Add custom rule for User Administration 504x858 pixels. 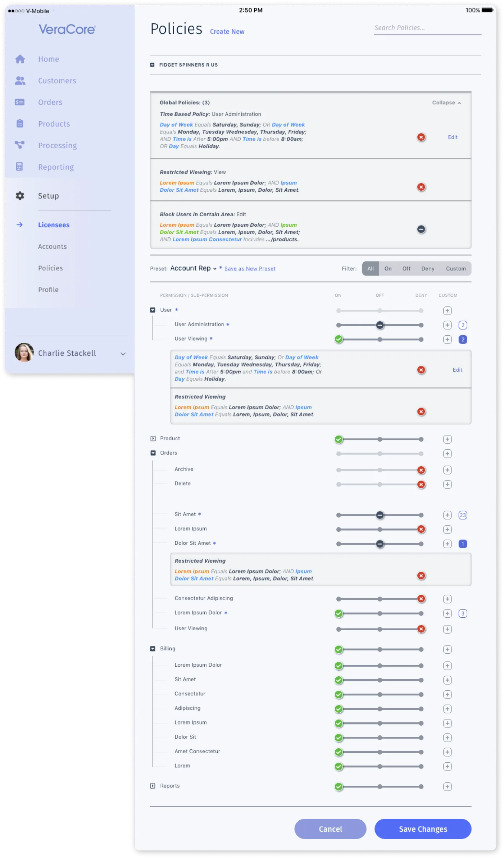coord(448,325)
